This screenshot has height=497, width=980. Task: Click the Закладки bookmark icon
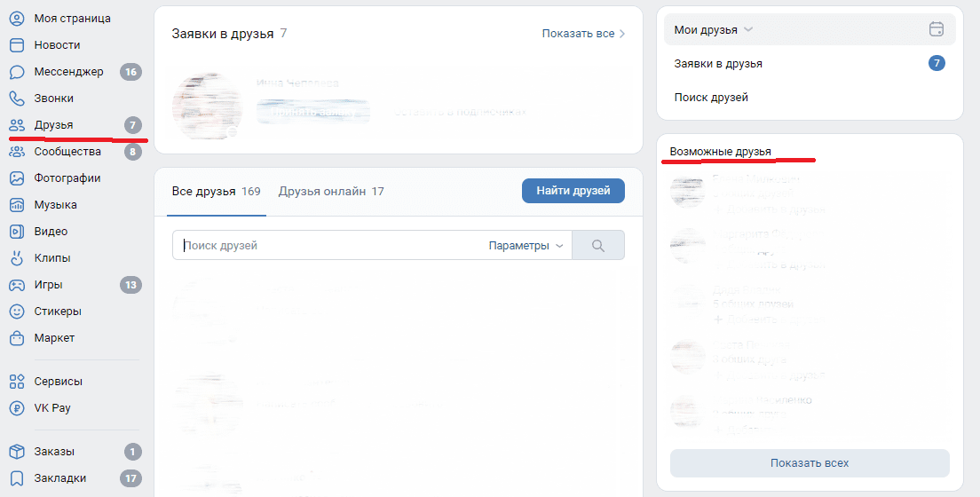[17, 478]
